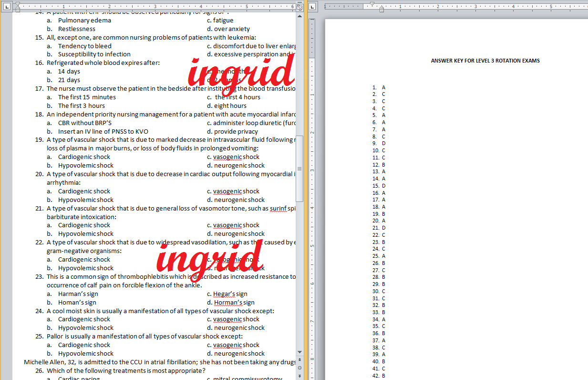
Task: Click 'neurogenic shock' under question 19
Action: click(239, 165)
